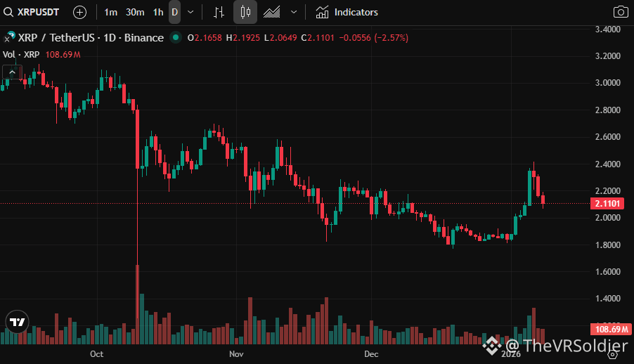Click the 2.4000 price axis label
The image size is (634, 364).
[608, 164]
